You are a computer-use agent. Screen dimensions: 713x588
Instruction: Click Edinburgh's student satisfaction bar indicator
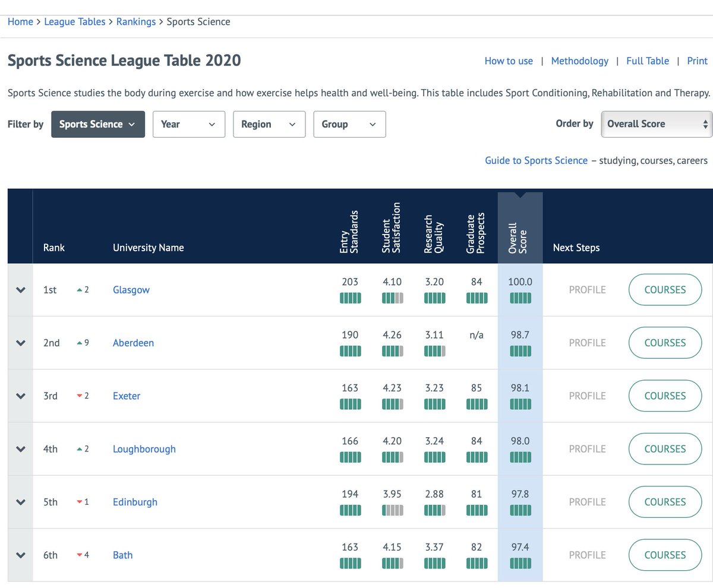point(392,510)
